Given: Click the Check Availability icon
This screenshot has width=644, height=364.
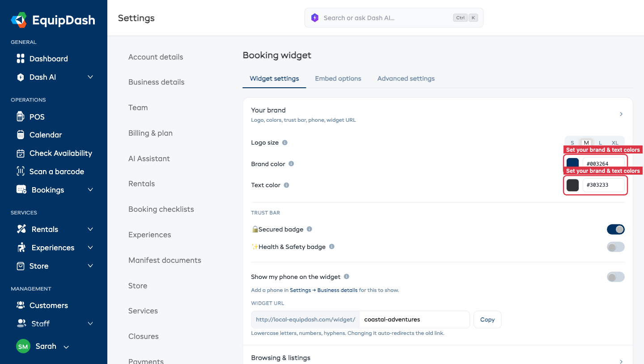Looking at the screenshot, I should click(x=20, y=153).
